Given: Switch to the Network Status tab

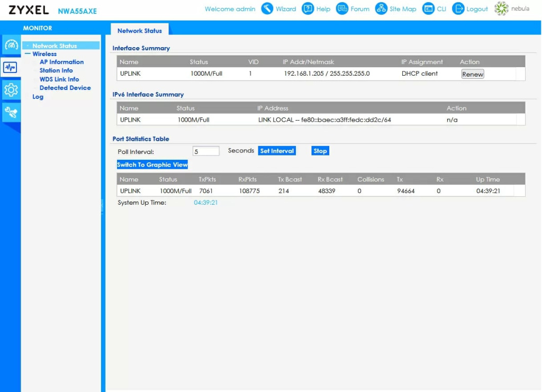Looking at the screenshot, I should pyautogui.click(x=140, y=31).
